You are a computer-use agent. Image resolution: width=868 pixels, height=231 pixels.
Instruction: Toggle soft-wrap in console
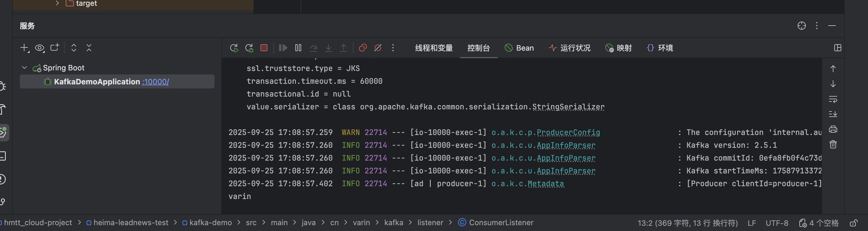pyautogui.click(x=833, y=99)
